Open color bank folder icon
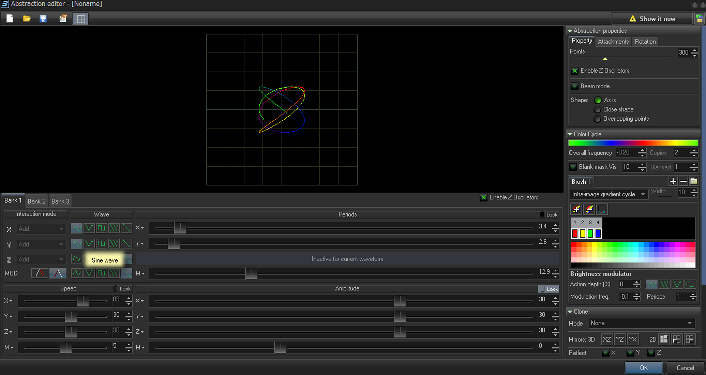Image resolution: width=706 pixels, height=375 pixels. [x=693, y=181]
